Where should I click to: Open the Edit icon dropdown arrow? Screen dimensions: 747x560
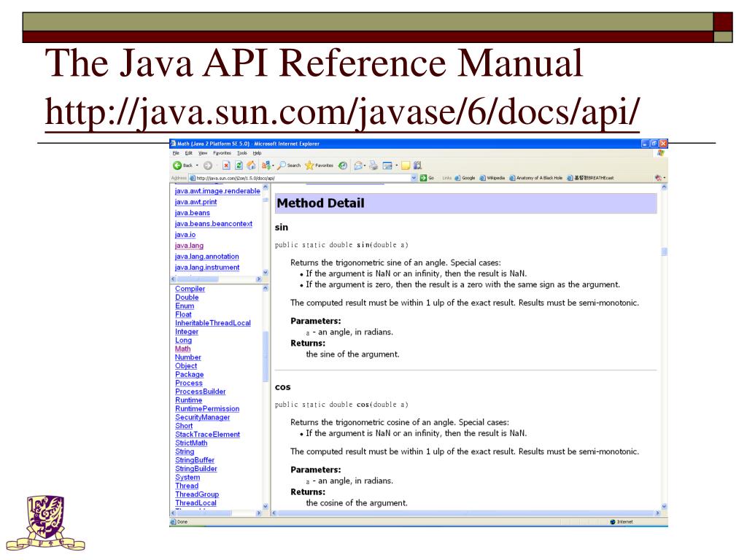(396, 166)
